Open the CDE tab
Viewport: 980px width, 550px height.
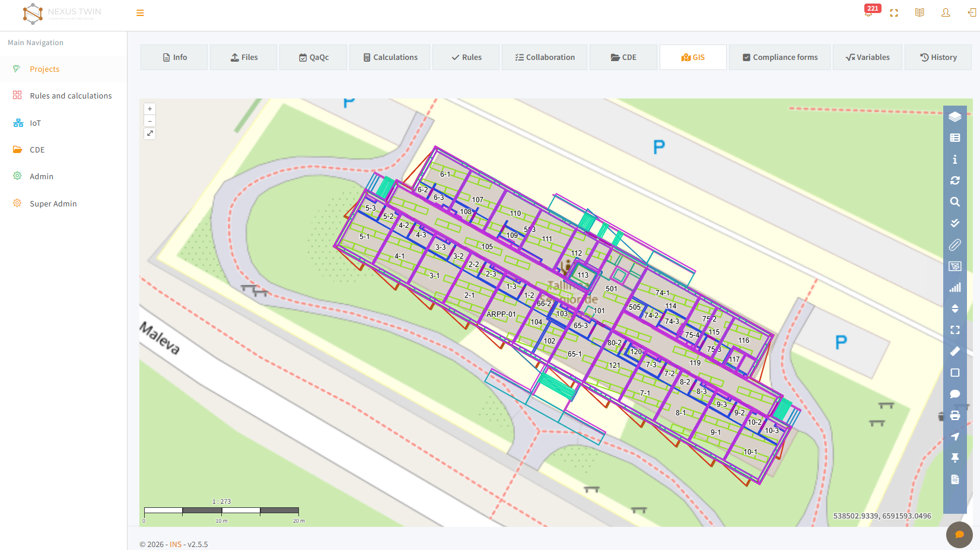point(623,58)
